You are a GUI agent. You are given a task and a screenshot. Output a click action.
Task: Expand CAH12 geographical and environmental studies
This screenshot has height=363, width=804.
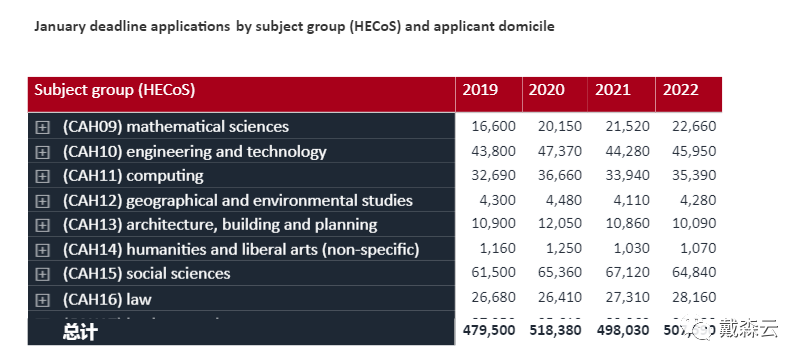[x=42, y=201]
